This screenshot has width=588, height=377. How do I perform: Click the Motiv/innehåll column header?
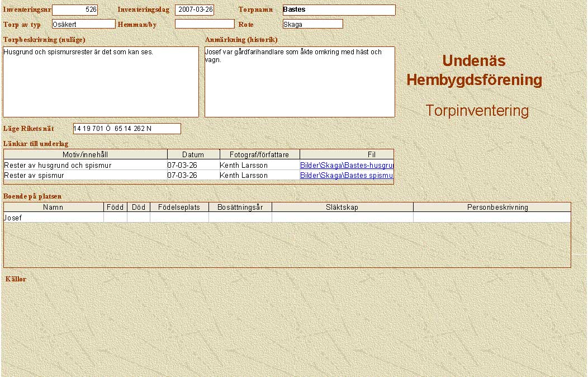tap(86, 154)
